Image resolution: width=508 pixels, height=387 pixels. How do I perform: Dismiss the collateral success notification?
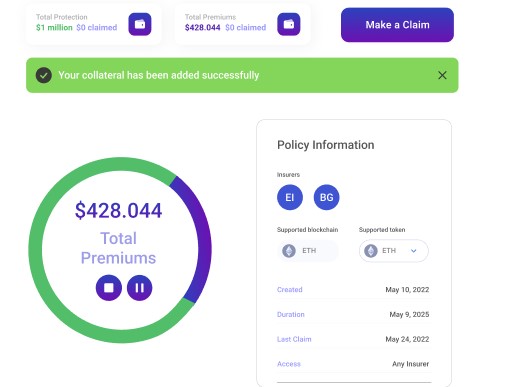pyautogui.click(x=442, y=75)
